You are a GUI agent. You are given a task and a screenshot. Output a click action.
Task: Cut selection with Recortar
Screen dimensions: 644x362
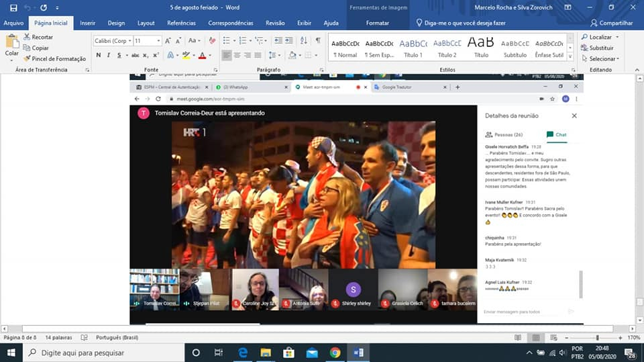coord(38,37)
